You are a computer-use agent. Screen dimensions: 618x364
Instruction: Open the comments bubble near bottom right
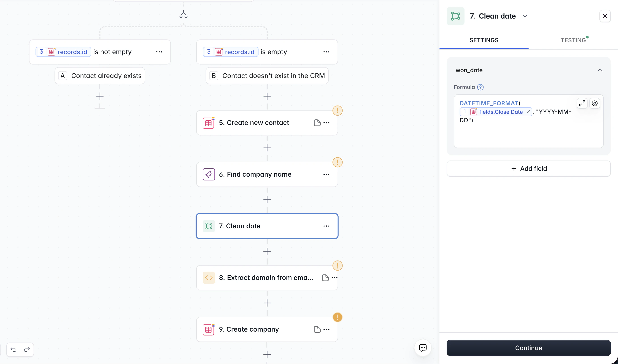(x=423, y=348)
